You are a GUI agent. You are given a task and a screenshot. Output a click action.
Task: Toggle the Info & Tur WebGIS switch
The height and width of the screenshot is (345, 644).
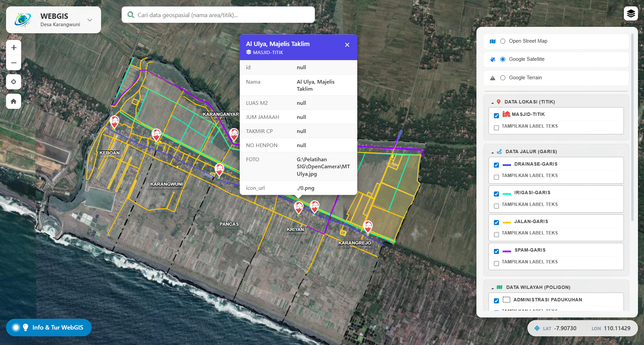click(16, 327)
